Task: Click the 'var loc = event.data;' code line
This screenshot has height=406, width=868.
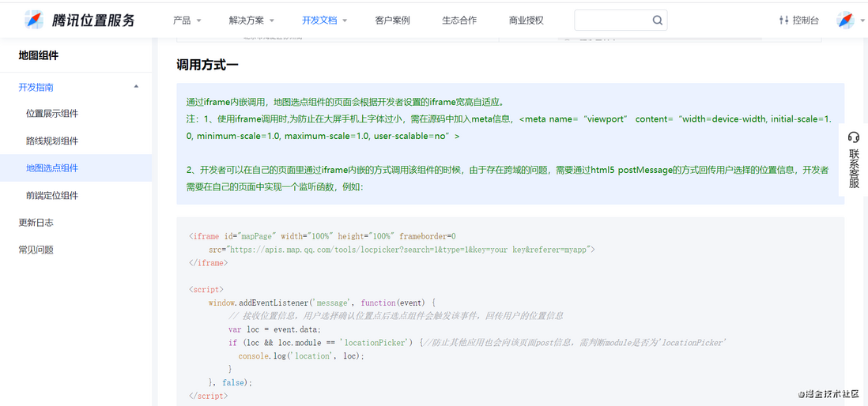Action: point(274,329)
